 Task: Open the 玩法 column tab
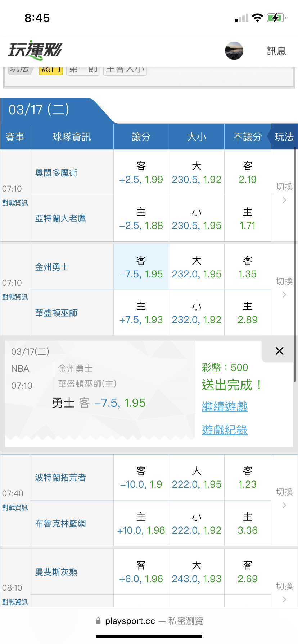284,137
